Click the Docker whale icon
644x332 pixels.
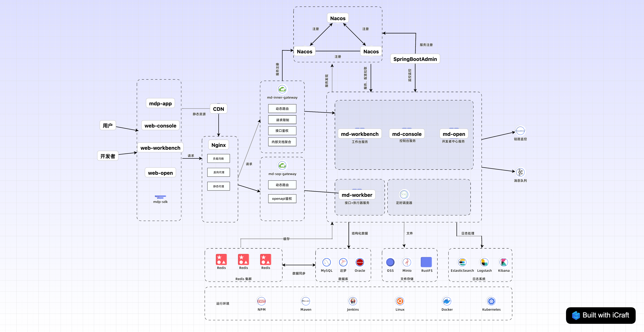[447, 301]
